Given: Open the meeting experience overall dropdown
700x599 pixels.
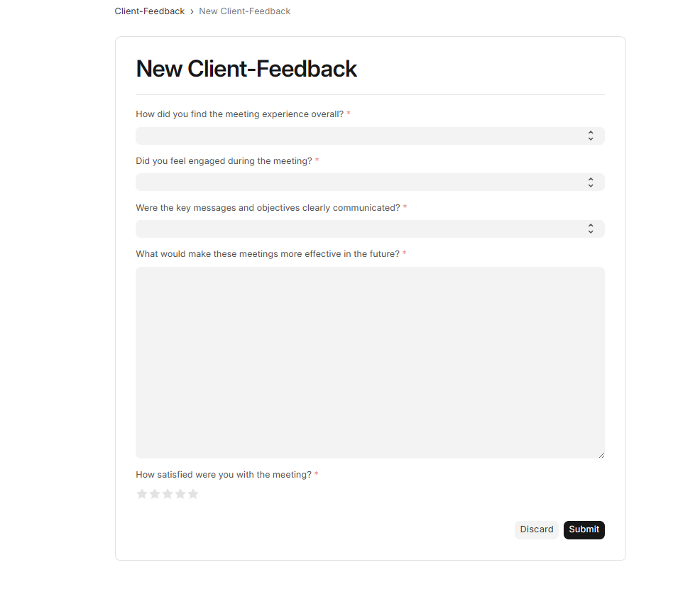Looking at the screenshot, I should [x=369, y=136].
